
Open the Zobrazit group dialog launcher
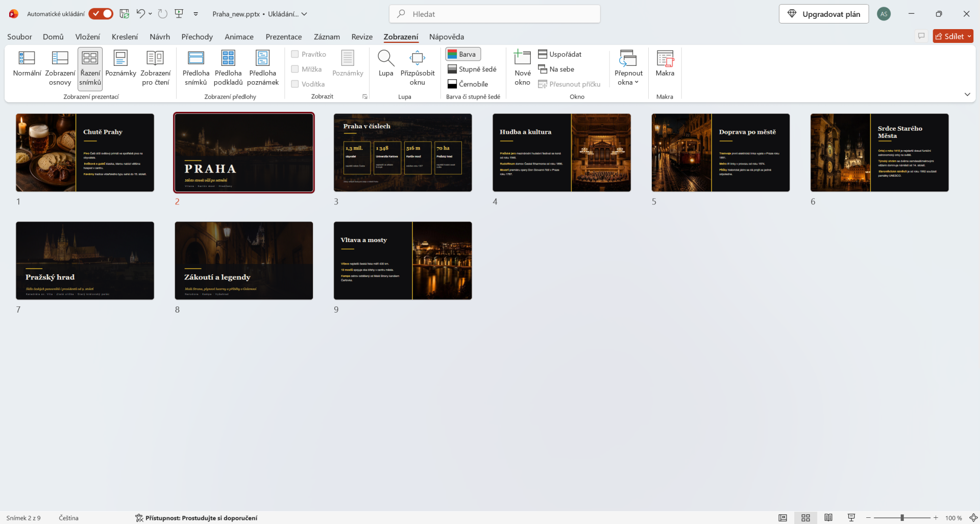coord(365,97)
